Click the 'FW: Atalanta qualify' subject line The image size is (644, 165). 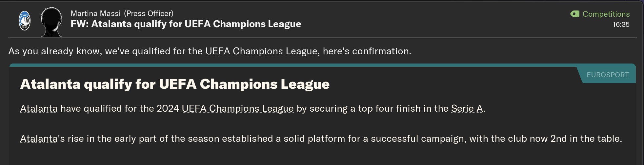pyautogui.click(x=186, y=24)
